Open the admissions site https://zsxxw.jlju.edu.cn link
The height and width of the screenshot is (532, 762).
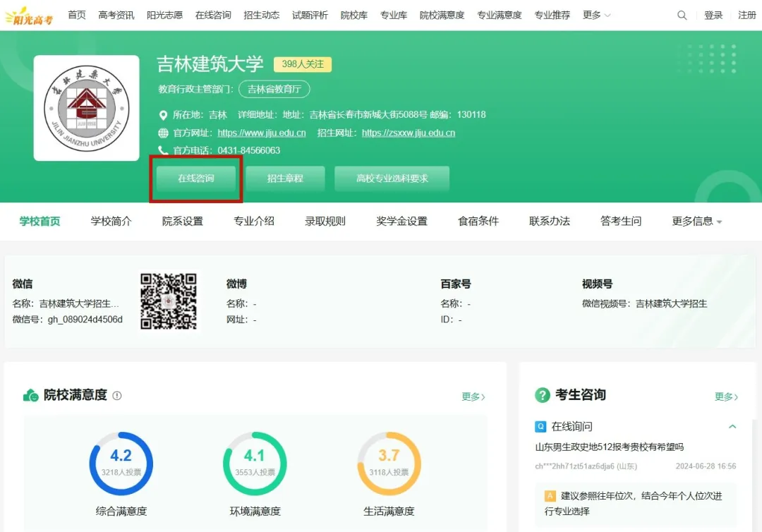[x=409, y=133]
